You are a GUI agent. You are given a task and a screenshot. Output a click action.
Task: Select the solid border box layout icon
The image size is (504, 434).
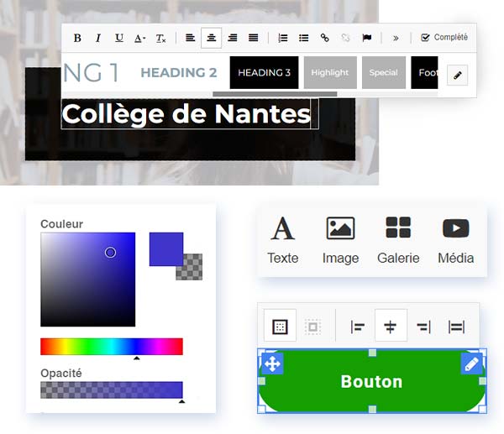pyautogui.click(x=280, y=325)
